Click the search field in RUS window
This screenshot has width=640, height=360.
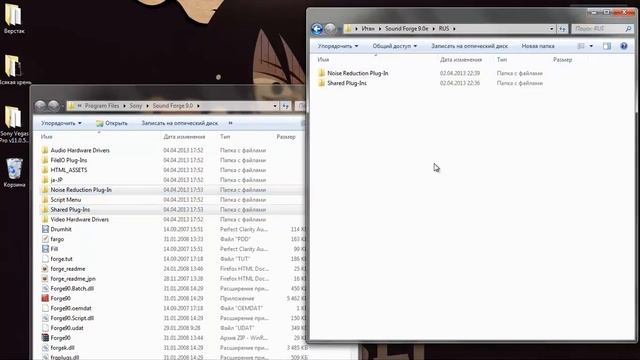pos(602,29)
